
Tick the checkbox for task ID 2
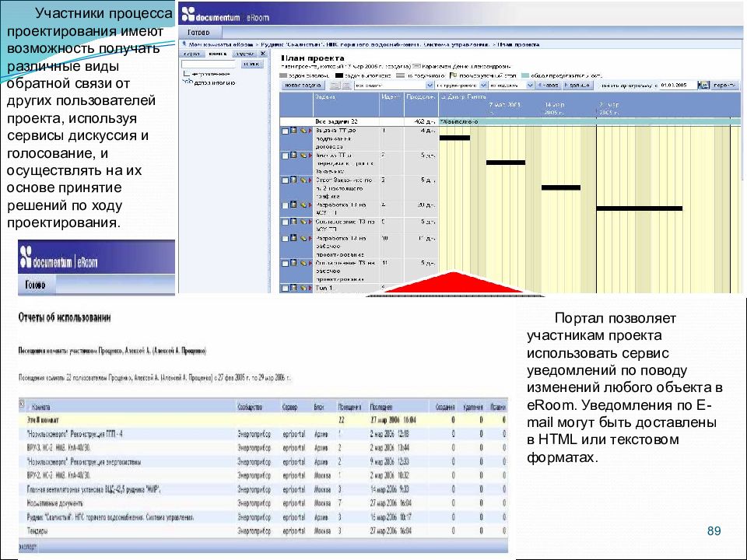pos(285,156)
